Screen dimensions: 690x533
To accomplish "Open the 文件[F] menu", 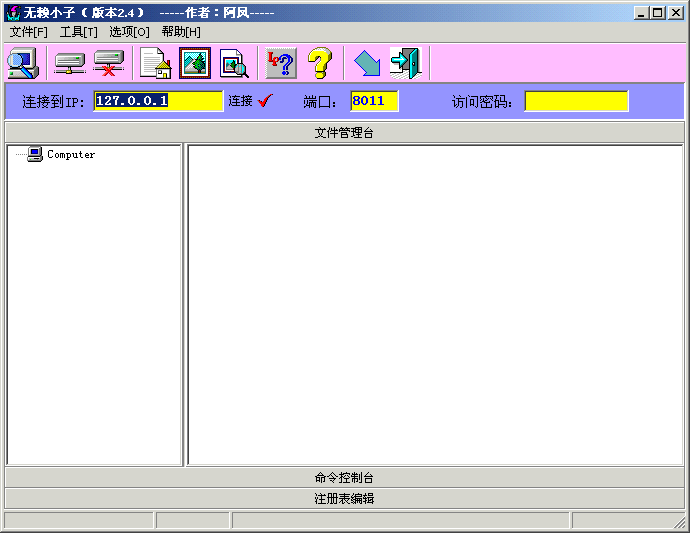I will (x=29, y=31).
